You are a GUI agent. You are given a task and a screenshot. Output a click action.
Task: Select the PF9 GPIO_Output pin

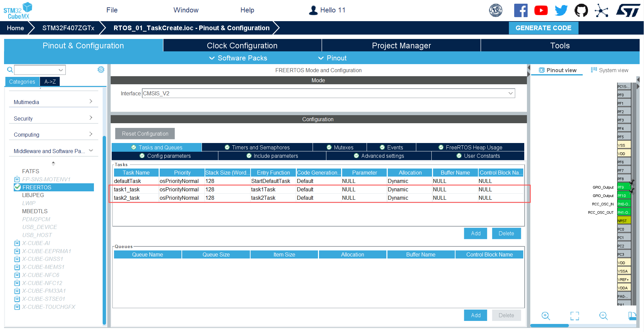[624, 187]
